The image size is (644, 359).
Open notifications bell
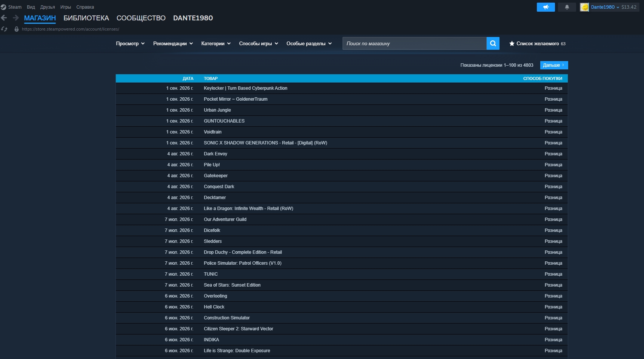[x=567, y=7]
